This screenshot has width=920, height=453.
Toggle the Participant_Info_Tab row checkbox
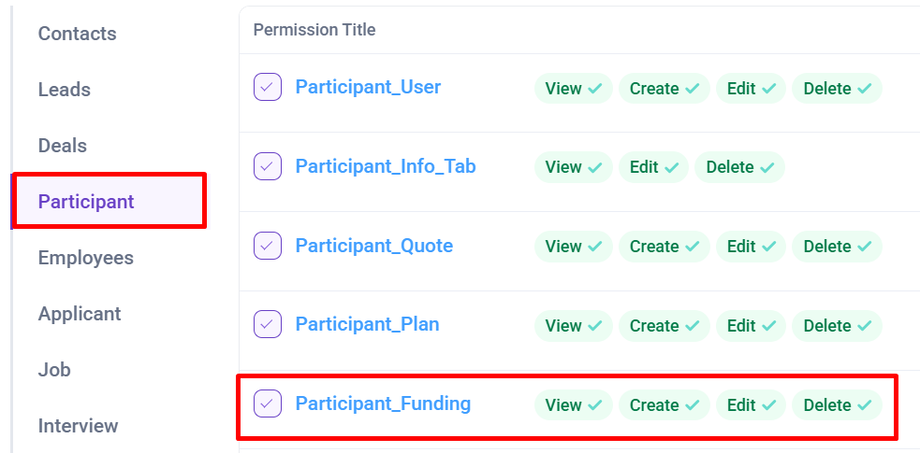coord(267,167)
